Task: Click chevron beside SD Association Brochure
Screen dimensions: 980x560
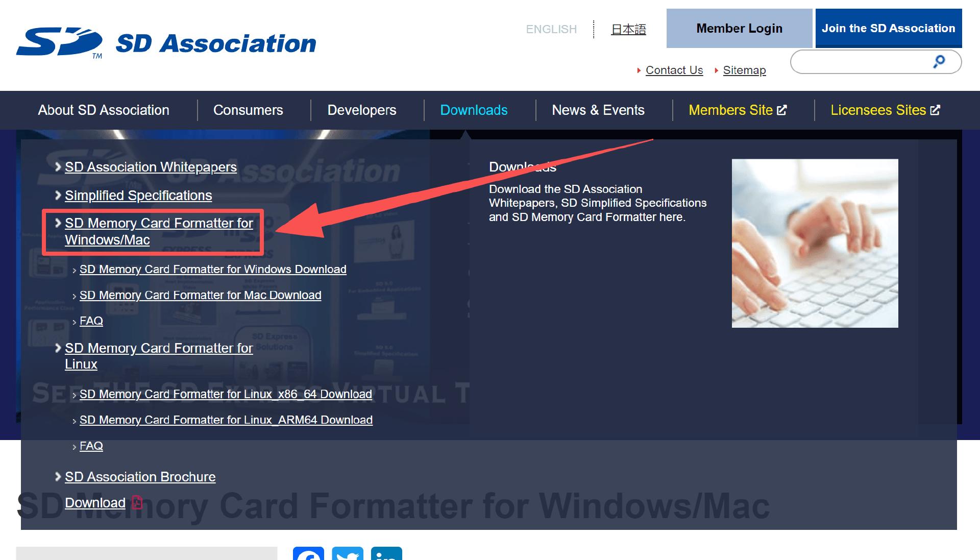Action: pos(58,477)
